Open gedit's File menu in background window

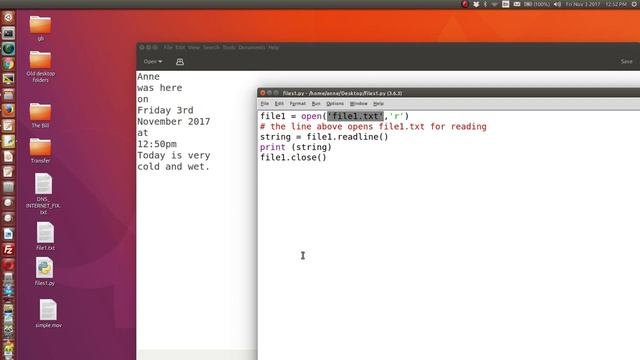pyautogui.click(x=168, y=47)
